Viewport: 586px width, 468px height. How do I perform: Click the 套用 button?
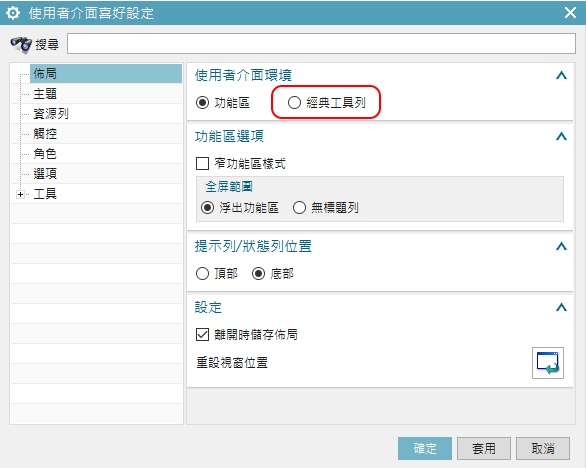coord(484,449)
